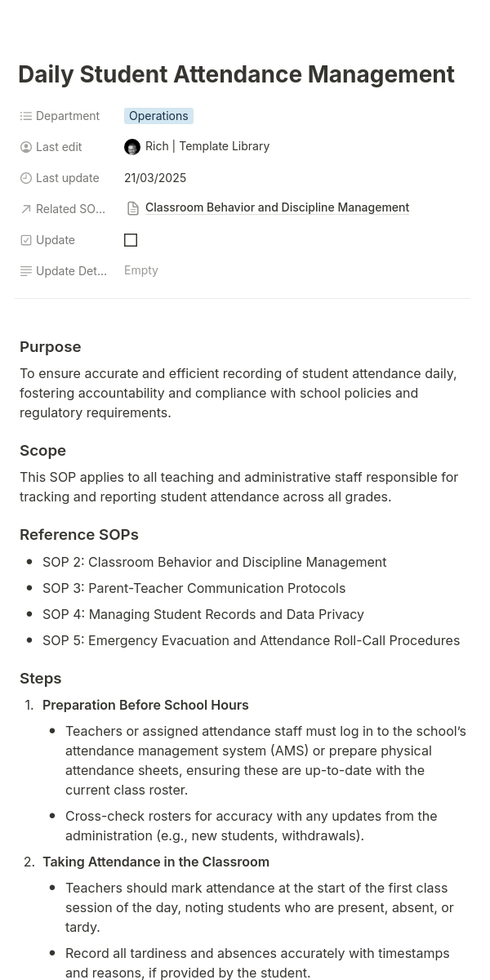The width and height of the screenshot is (490, 980).
Task: Click the Last edit person icon
Action: pyautogui.click(x=26, y=147)
